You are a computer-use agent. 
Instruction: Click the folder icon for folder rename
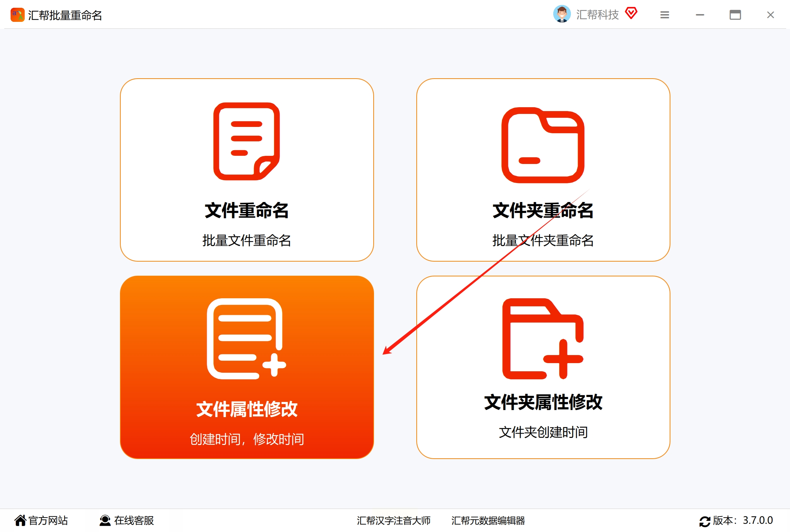[543, 145]
